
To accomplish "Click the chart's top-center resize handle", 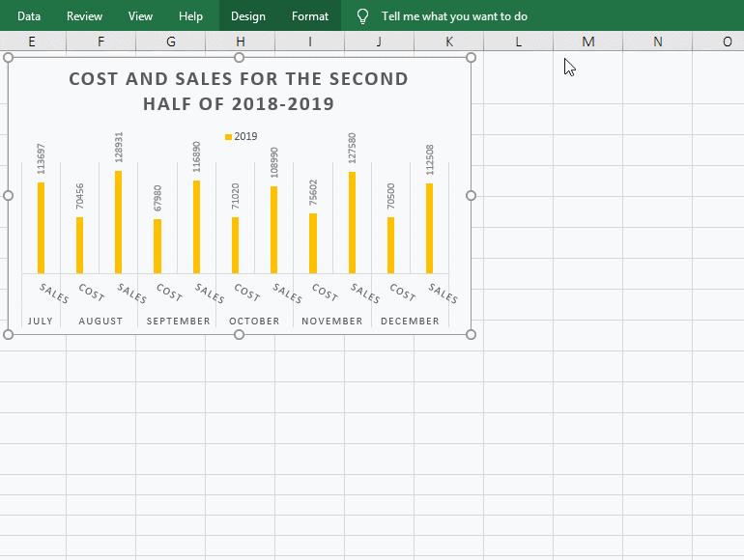I will coord(240,58).
